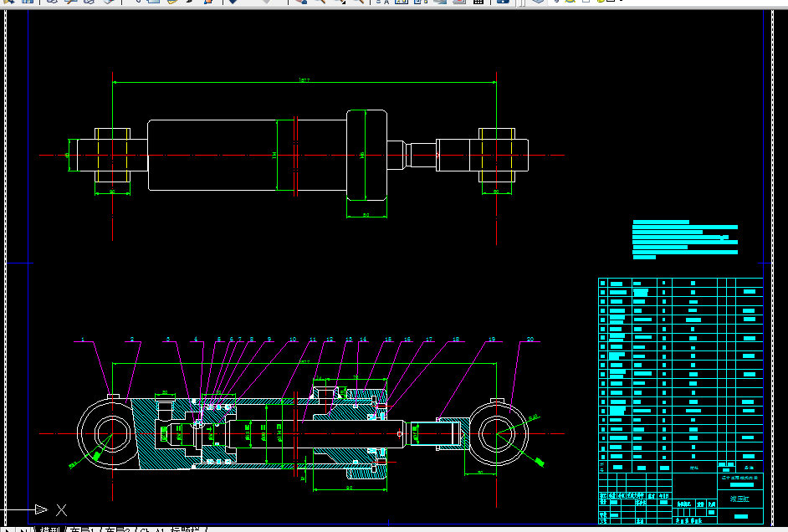Viewport: 788px width, 532px height.
Task: Select part balloon number 20
Action: pyautogui.click(x=530, y=340)
